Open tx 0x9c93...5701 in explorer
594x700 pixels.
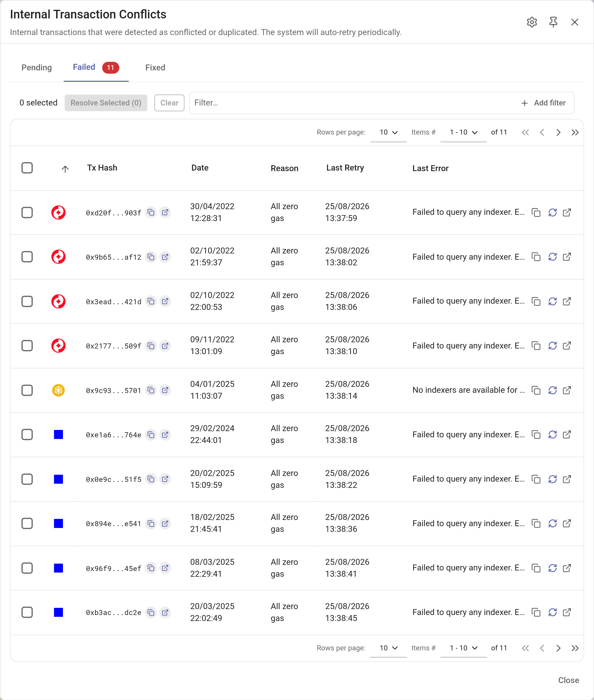point(165,390)
